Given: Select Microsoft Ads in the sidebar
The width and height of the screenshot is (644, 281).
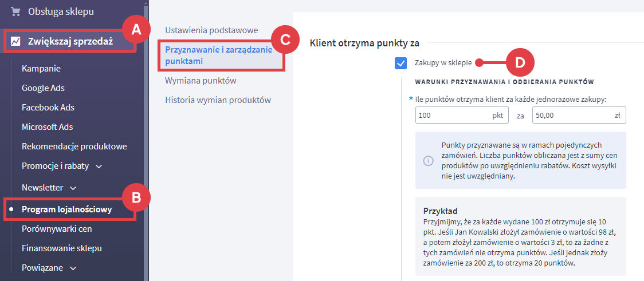Looking at the screenshot, I should (x=47, y=126).
